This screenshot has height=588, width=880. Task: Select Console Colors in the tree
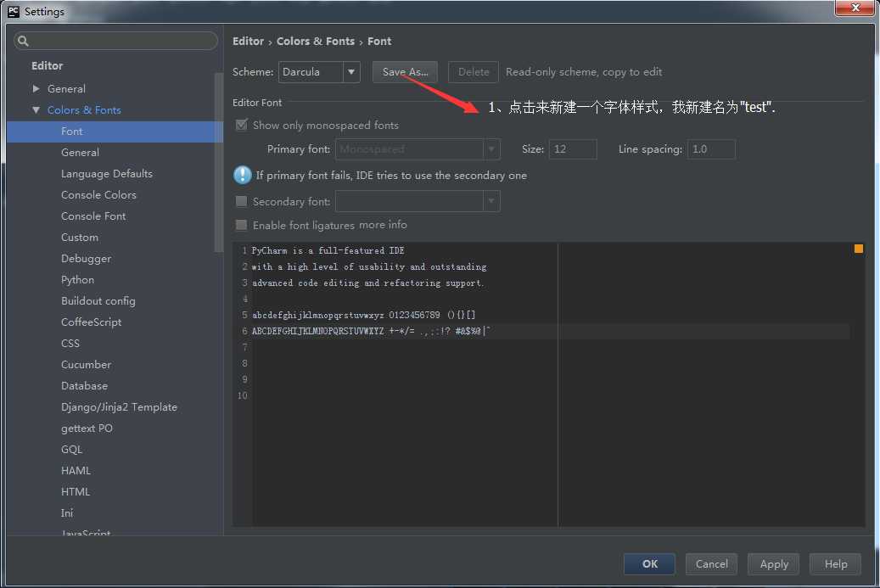[x=98, y=194]
